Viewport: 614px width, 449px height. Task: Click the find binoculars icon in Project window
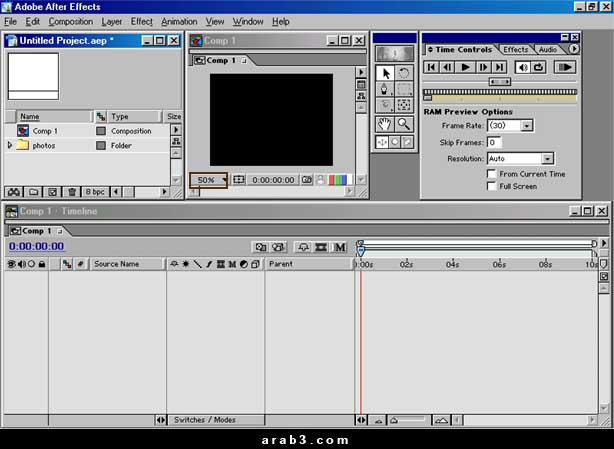(x=14, y=192)
